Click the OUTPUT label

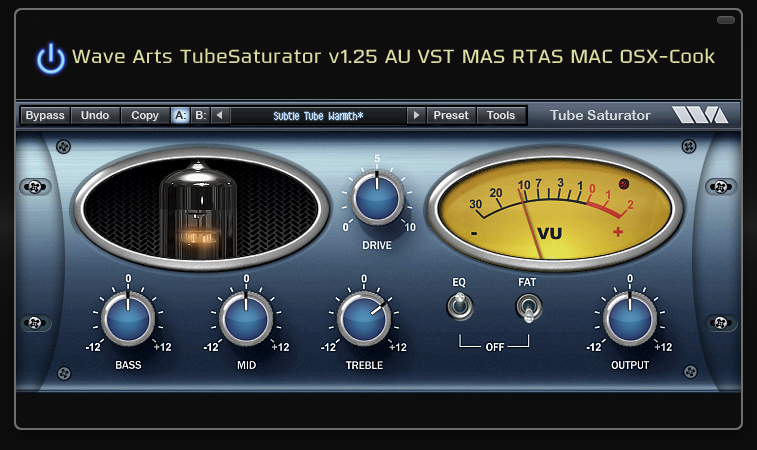[x=630, y=365]
